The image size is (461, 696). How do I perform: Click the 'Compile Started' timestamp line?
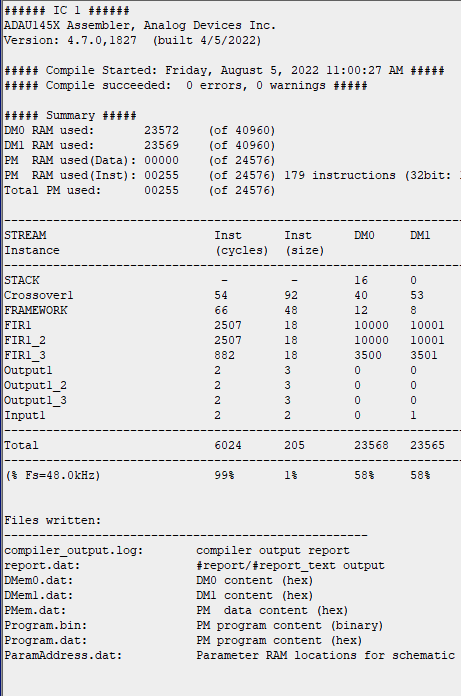point(225,71)
